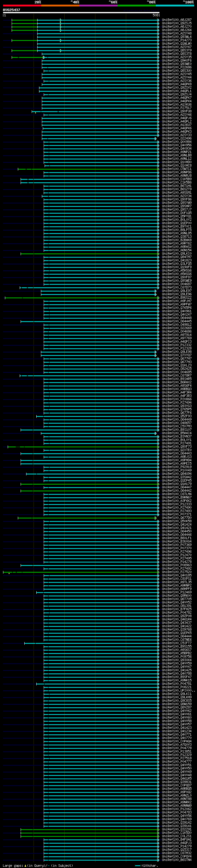Select hit label UniRef100_A2SY36
Viewport: 197px width, 868px height.
tap(177, 81)
